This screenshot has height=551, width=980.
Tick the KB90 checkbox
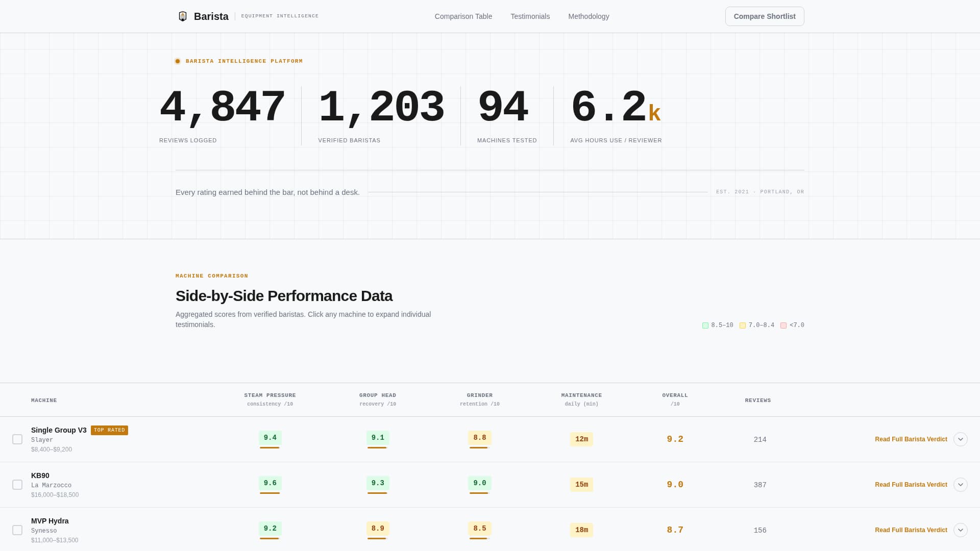tap(17, 485)
